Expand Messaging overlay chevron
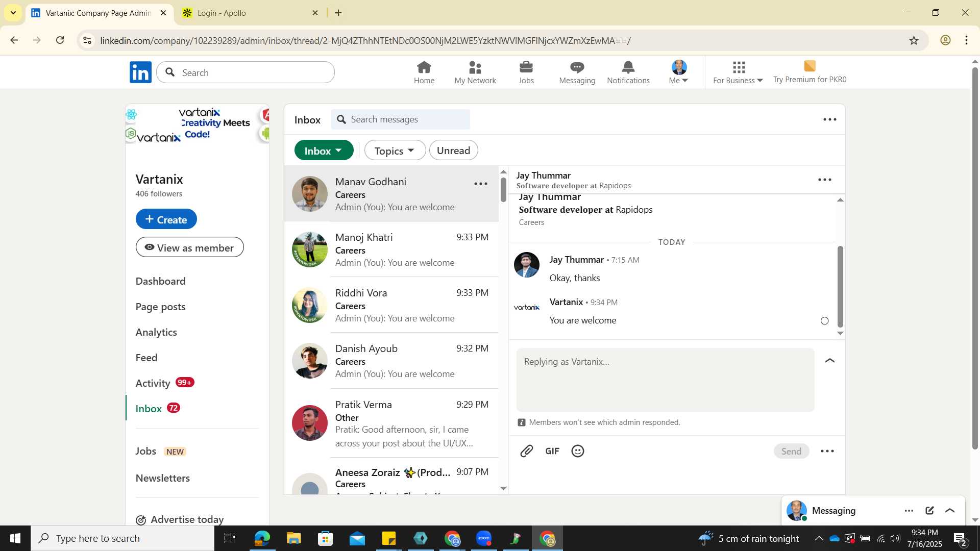This screenshot has width=980, height=551. (950, 511)
